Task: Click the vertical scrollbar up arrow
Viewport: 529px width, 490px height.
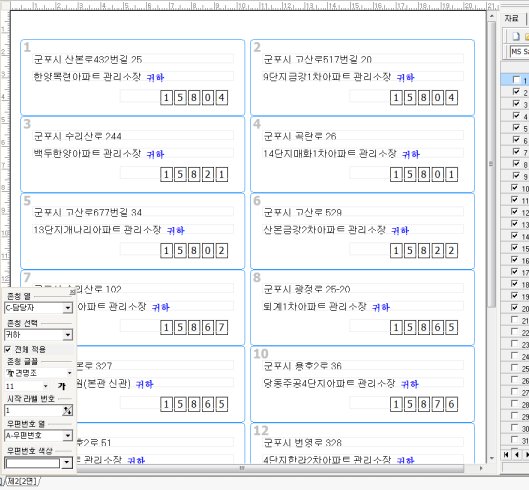Action: tap(492, 16)
